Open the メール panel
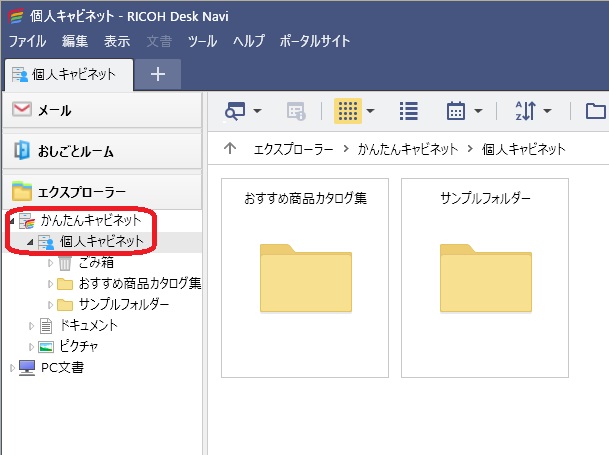The height and width of the screenshot is (455, 609). [x=102, y=110]
